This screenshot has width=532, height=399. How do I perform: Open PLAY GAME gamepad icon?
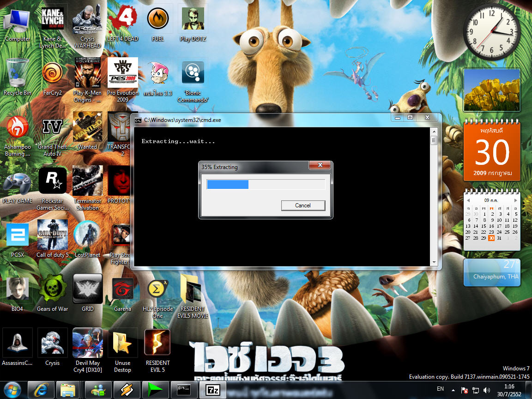pyautogui.click(x=17, y=187)
